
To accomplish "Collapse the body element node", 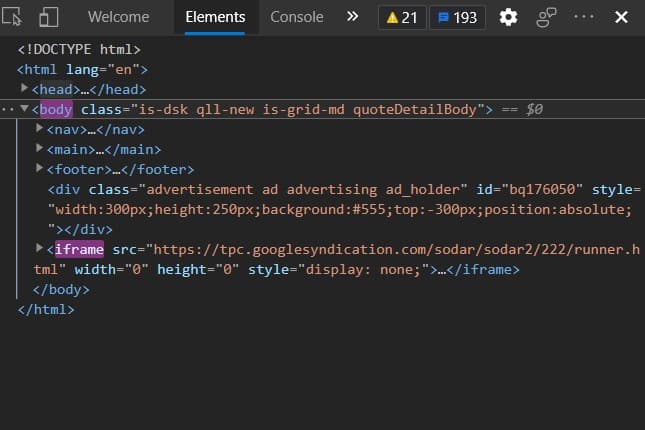I will [25, 109].
